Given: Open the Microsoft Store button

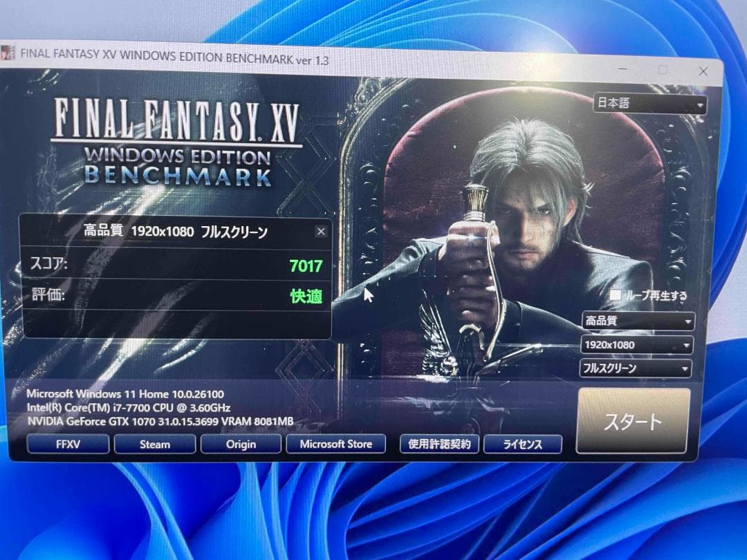Looking at the screenshot, I should point(335,444).
